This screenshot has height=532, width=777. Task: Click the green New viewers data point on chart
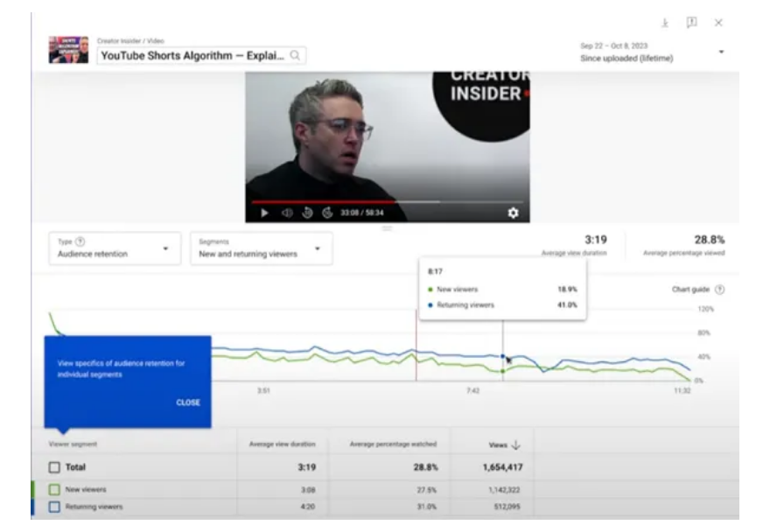(x=503, y=371)
